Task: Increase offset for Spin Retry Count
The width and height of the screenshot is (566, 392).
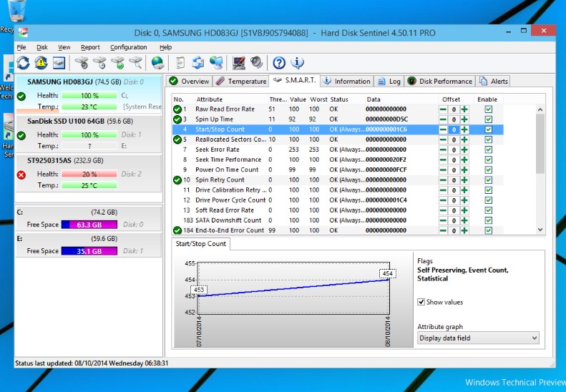Action: (x=464, y=180)
